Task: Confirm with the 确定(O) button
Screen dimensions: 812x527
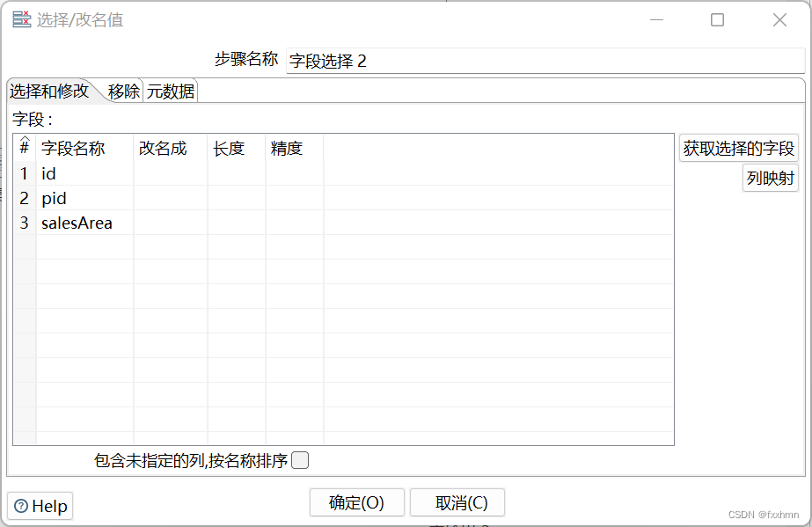Action: point(357,502)
